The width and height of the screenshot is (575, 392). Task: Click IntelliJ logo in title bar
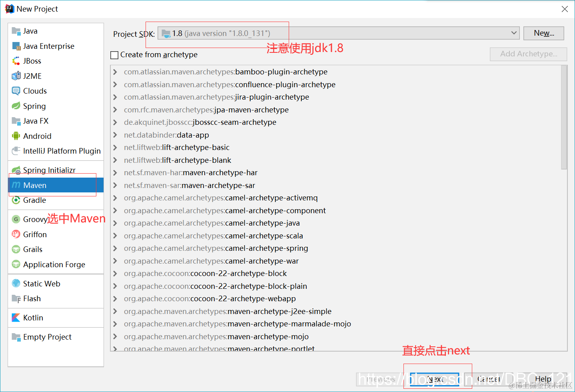tap(9, 9)
